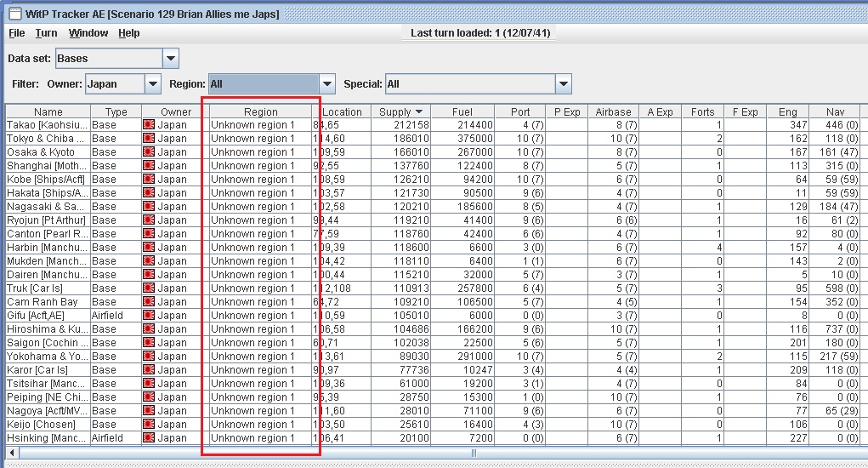Click Japan flag icon in Truk row
This screenshot has width=868, height=468.
tap(149, 288)
